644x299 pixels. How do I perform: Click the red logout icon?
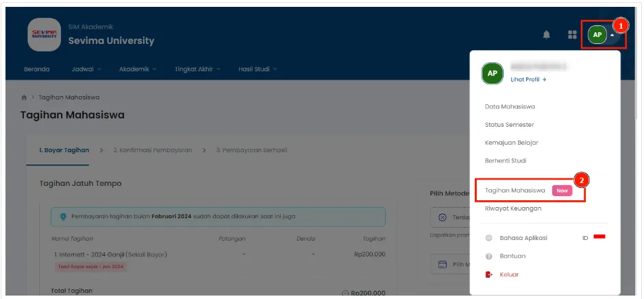(x=488, y=274)
